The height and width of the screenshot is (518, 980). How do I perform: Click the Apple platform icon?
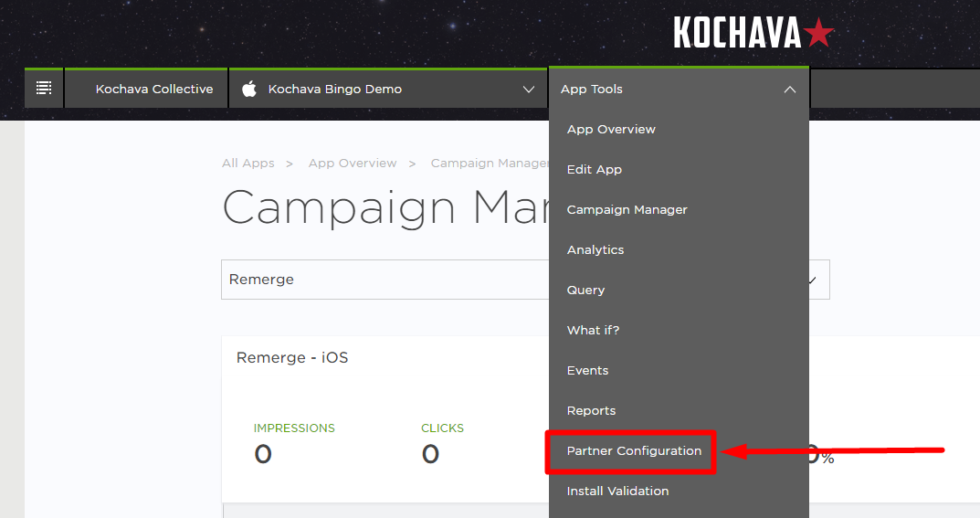pyautogui.click(x=249, y=89)
